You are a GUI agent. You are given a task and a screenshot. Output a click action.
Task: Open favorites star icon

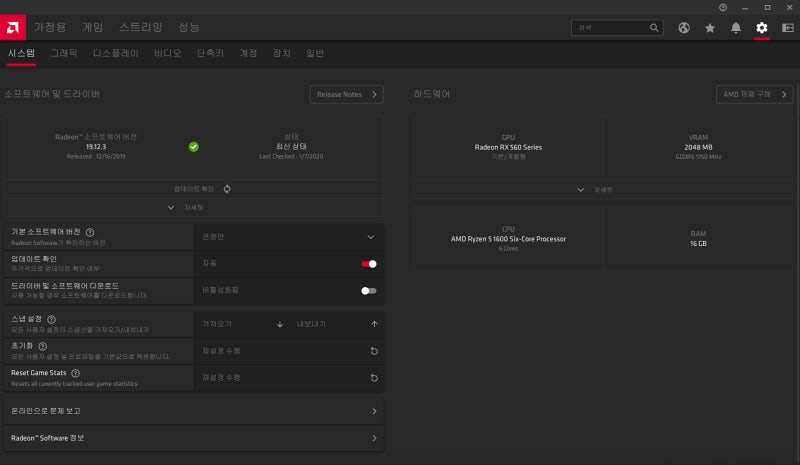pyautogui.click(x=710, y=28)
